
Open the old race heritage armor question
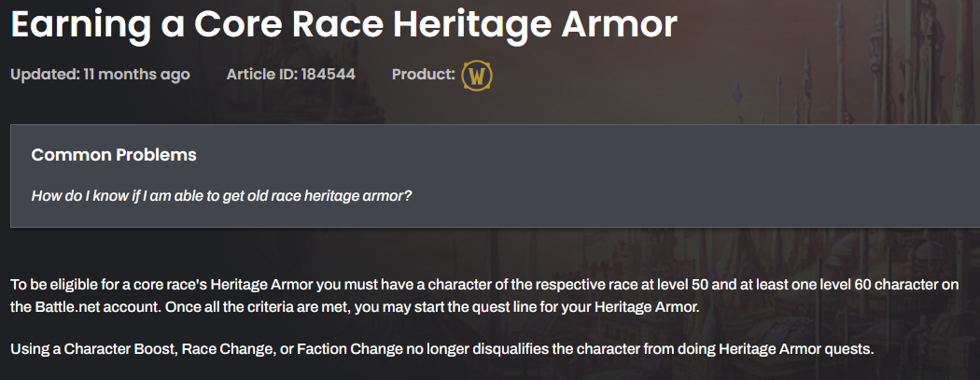[x=222, y=196]
